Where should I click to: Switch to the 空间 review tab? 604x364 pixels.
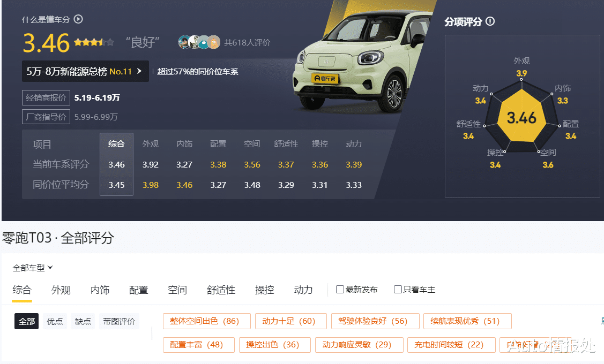(177, 290)
